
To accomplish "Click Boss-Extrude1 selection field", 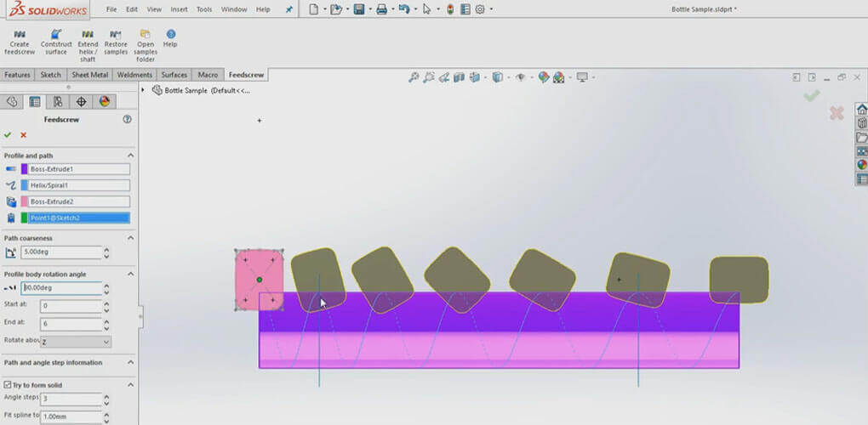I will pyautogui.click(x=79, y=169).
